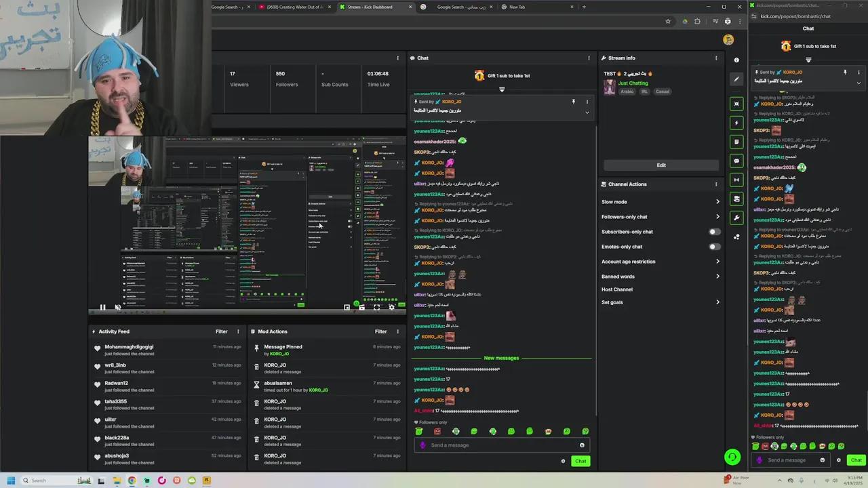Click abualsamen in Mod Actions list
The width and height of the screenshot is (868, 488).
278,384
